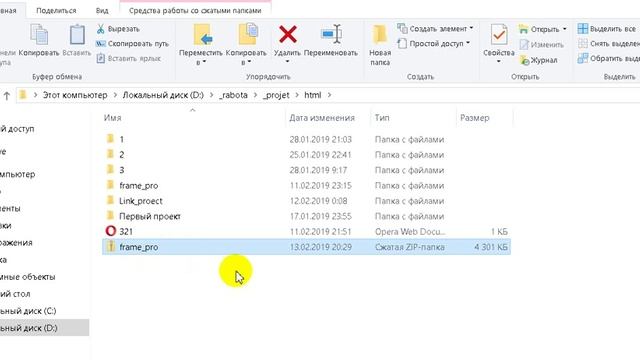Viewport: 640px width, 360px height.
Task: Open the Простой доступ menu
Action: 433,43
